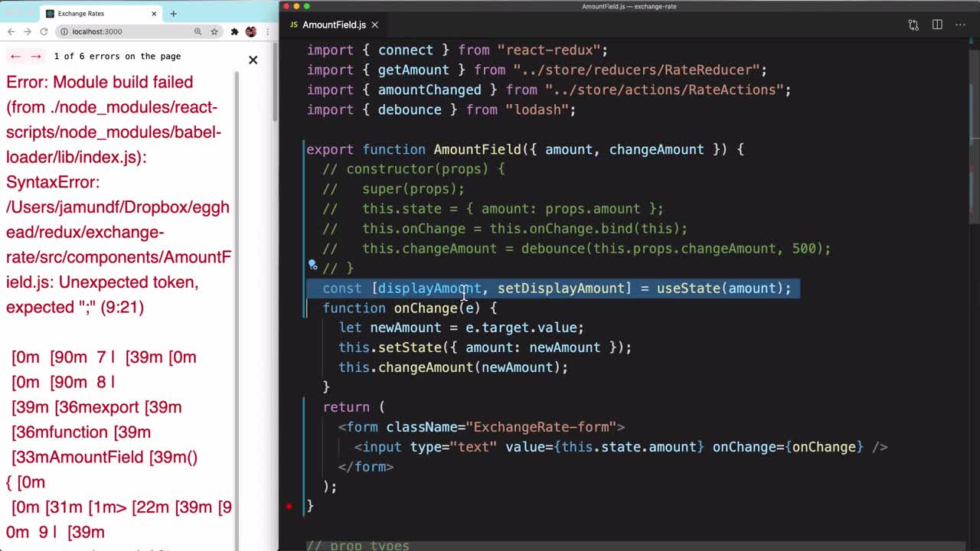980x551 pixels.
Task: Show the previous error in the overlay
Action: [x=15, y=56]
